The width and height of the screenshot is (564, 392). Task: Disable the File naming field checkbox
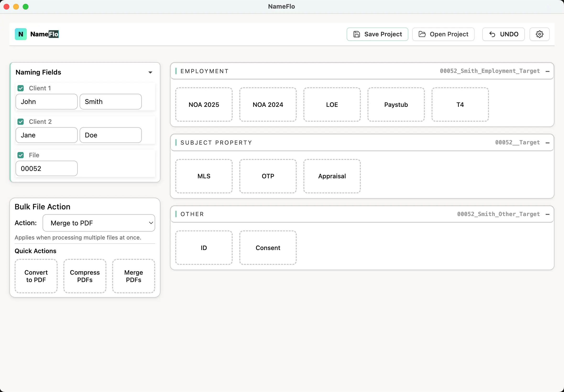point(21,155)
